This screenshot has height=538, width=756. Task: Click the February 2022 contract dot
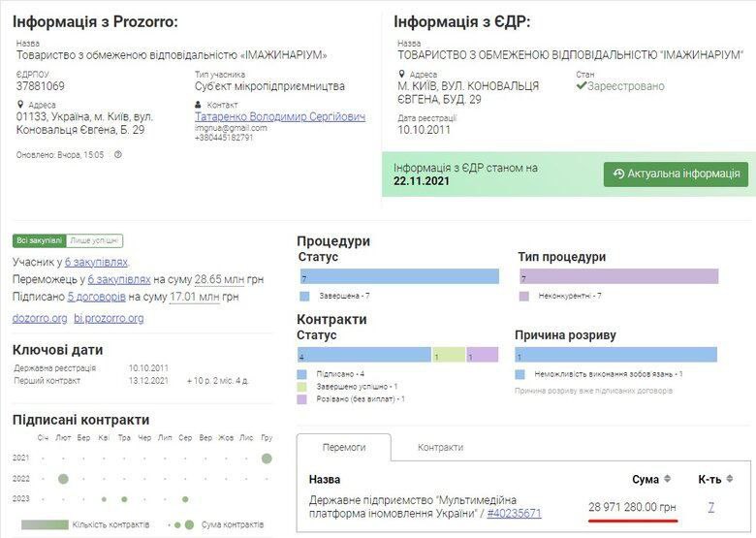(x=63, y=478)
